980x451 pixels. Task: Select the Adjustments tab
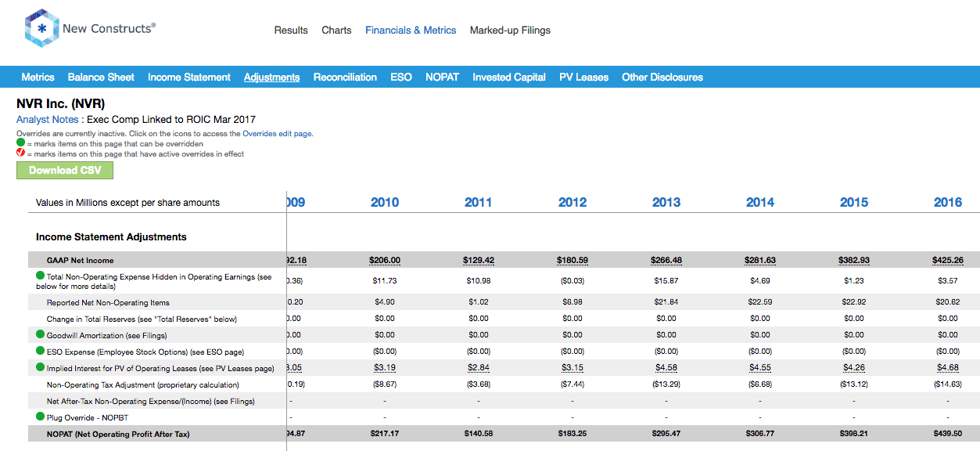click(272, 77)
